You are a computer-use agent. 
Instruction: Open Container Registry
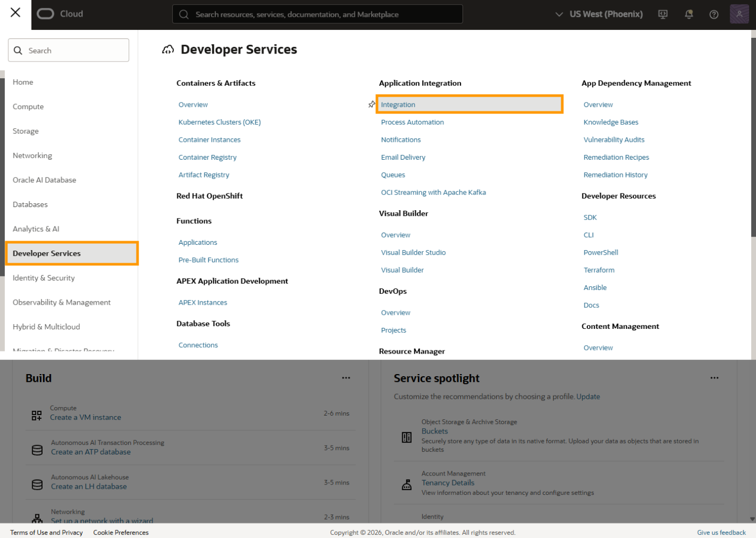207,158
